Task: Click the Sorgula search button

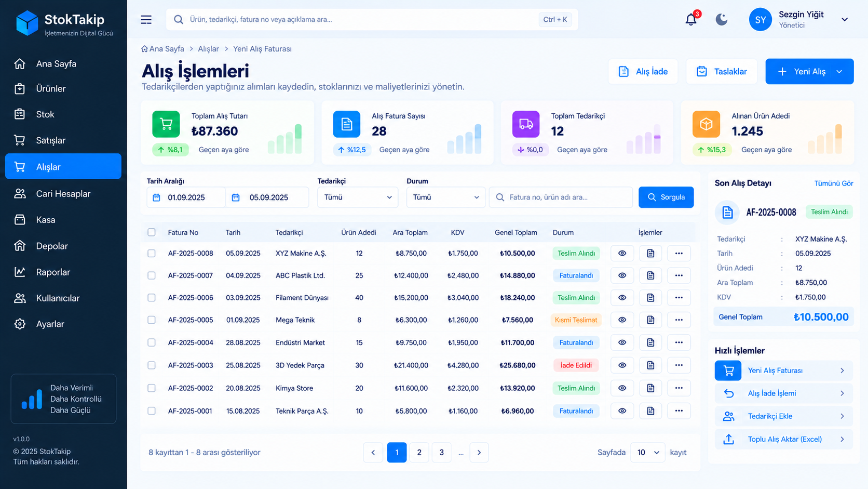Action: pos(666,197)
